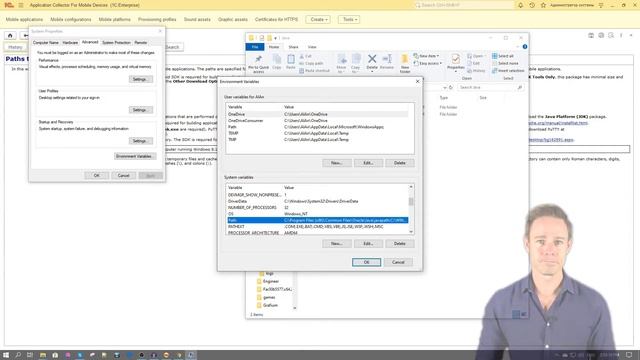Select OneDriveConsumer user variable row
This screenshot has height=360, width=640.
click(x=318, y=120)
